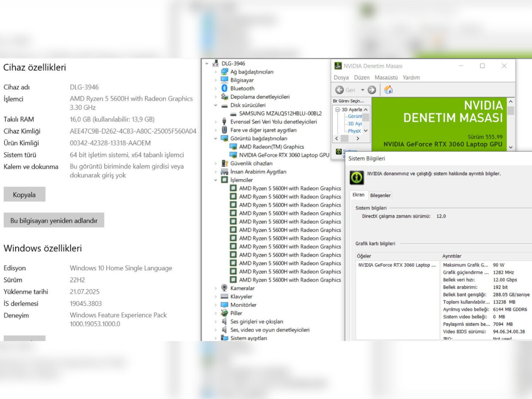The width and height of the screenshot is (532, 399).
Task: Expand the Ağ bağdaştırıcıları node
Action: (216, 72)
